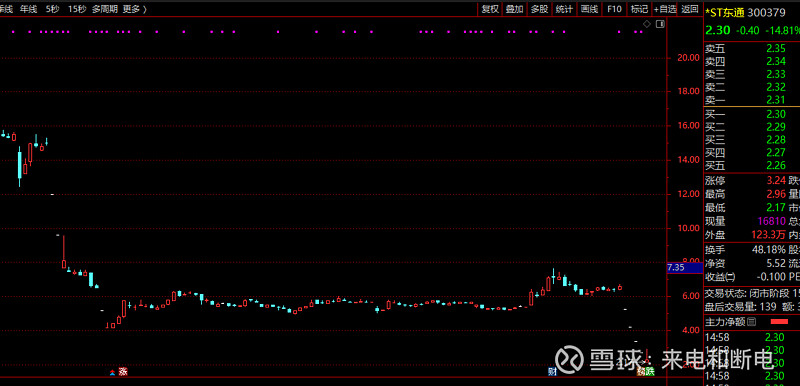
Task: Click the 换手 value 48.18%
Action: click(769, 250)
